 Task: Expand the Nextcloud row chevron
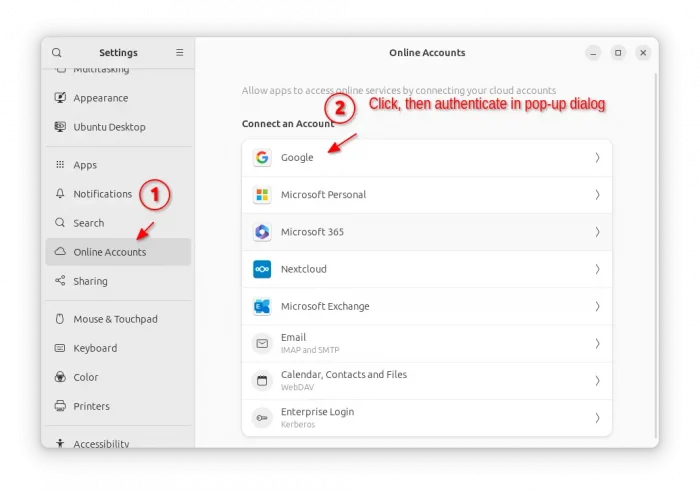click(597, 269)
